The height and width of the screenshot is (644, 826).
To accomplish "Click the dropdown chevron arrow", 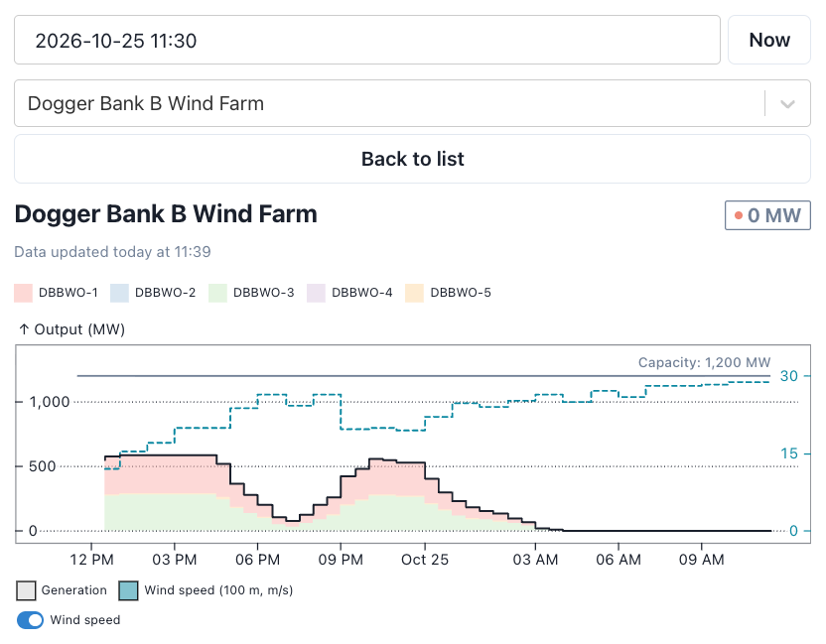I will pos(787,104).
